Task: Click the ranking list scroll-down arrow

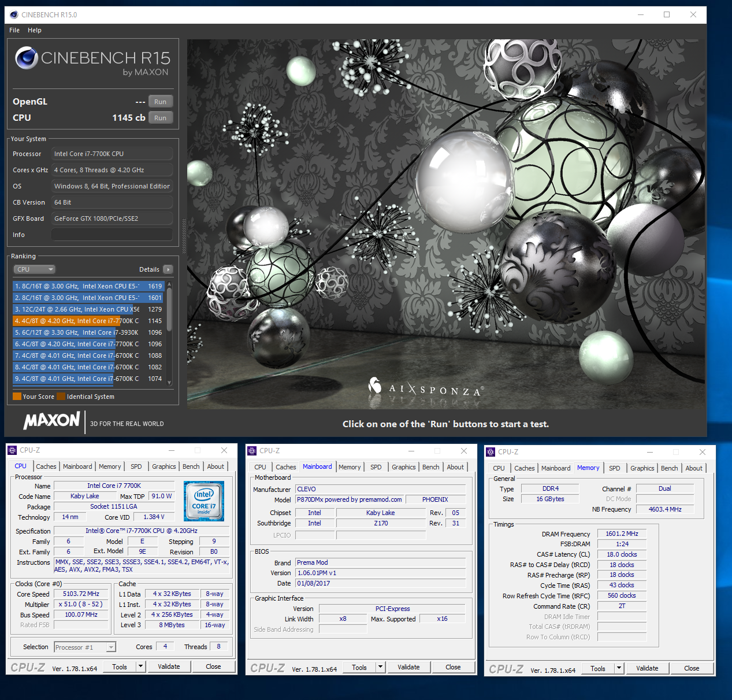Action: [x=169, y=383]
